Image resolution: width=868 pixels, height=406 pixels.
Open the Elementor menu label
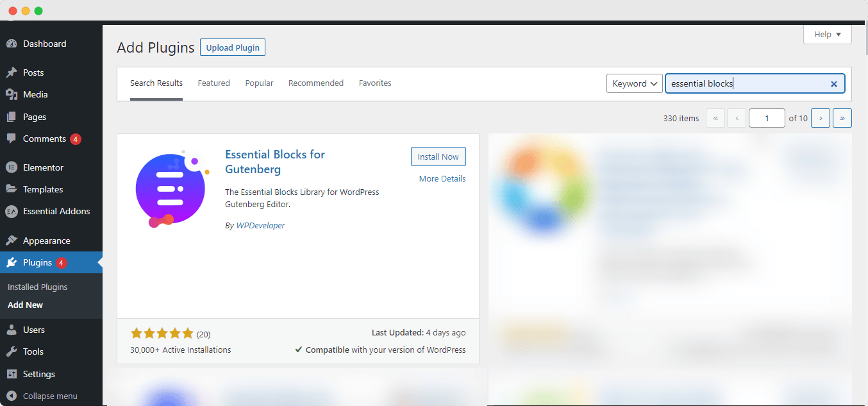pos(43,167)
